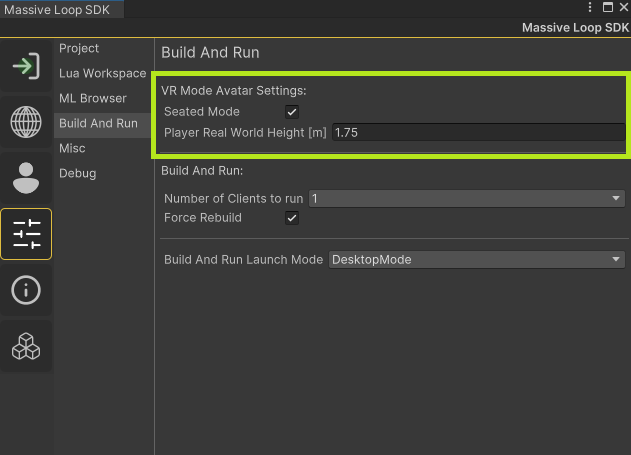The width and height of the screenshot is (631, 455).
Task: Click the Number of Clients to run label
Action: coord(233,198)
